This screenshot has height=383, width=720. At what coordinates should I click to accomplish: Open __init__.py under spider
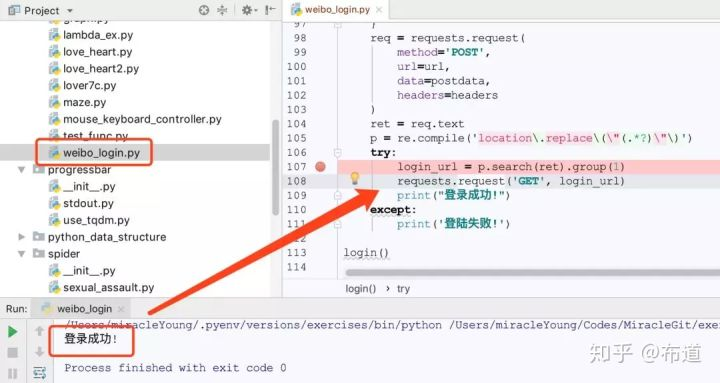click(x=89, y=270)
